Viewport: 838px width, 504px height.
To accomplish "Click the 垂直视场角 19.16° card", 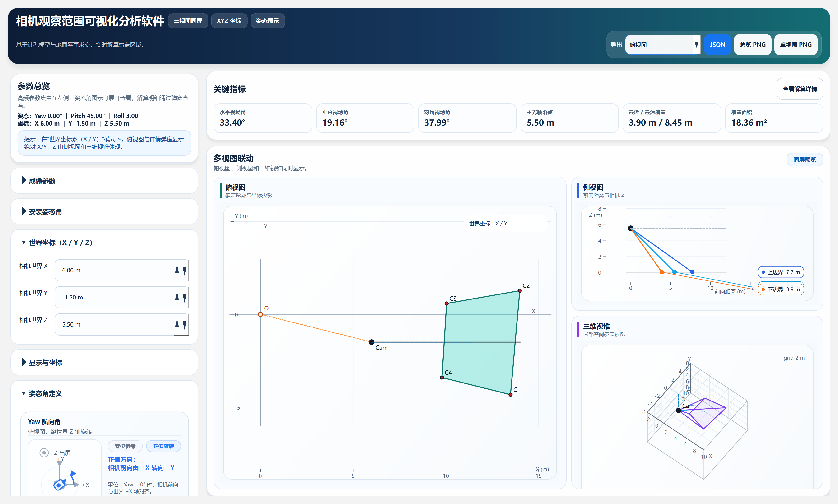I will [365, 118].
